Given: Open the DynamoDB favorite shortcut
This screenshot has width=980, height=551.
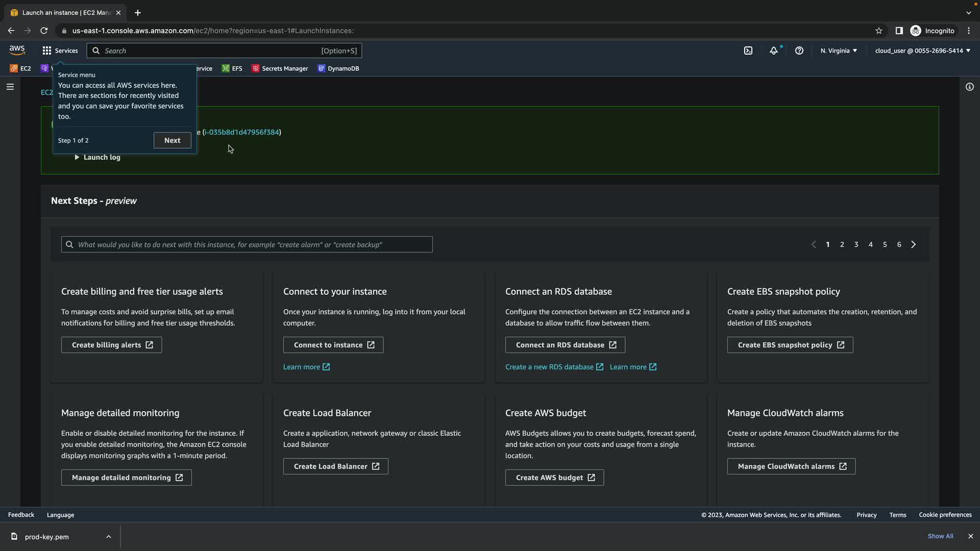Looking at the screenshot, I should 338,68.
